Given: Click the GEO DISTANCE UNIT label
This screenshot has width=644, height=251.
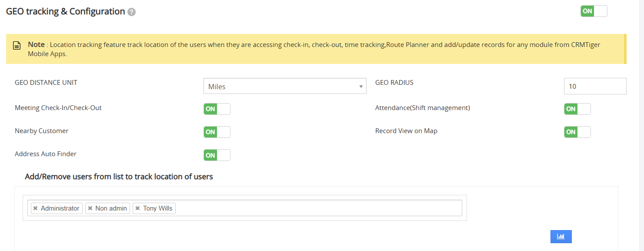Looking at the screenshot, I should [x=46, y=82].
